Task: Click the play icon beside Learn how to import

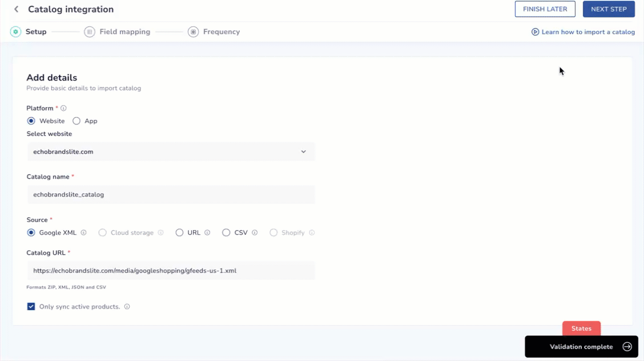Action: [x=535, y=31]
